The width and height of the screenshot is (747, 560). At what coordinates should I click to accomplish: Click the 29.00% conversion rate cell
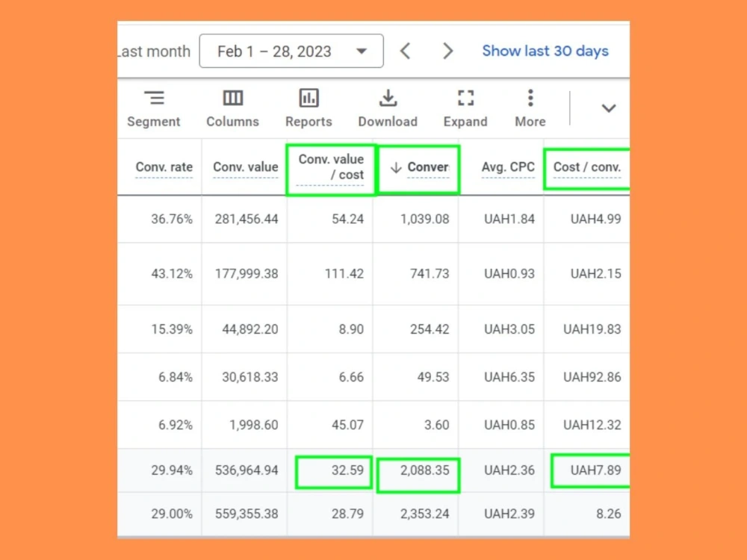click(172, 514)
